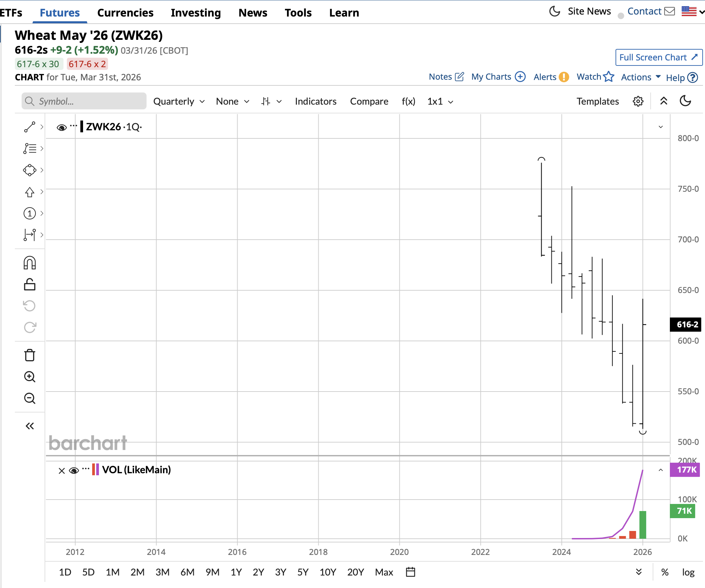This screenshot has width=705, height=588.
Task: Select the measure tool icon
Action: 30,235
